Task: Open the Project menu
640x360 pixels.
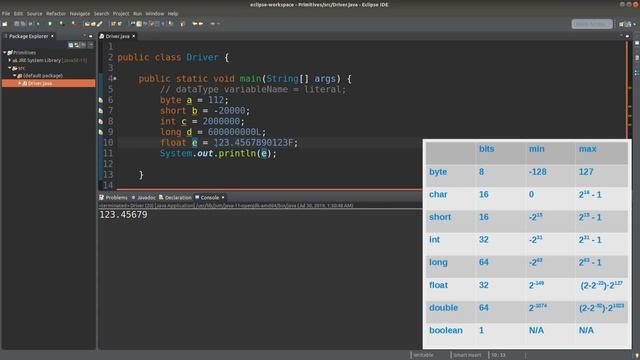Action: [121, 13]
